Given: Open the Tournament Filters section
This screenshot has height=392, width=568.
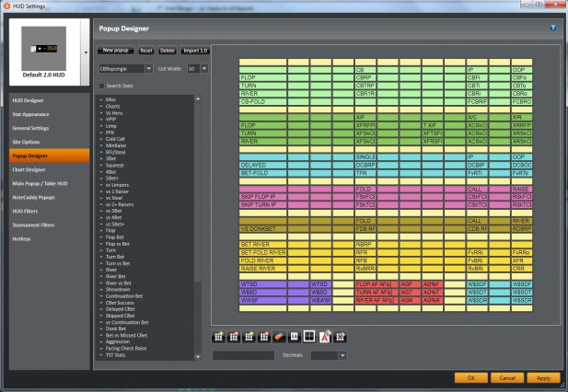Looking at the screenshot, I should pyautogui.click(x=50, y=225).
